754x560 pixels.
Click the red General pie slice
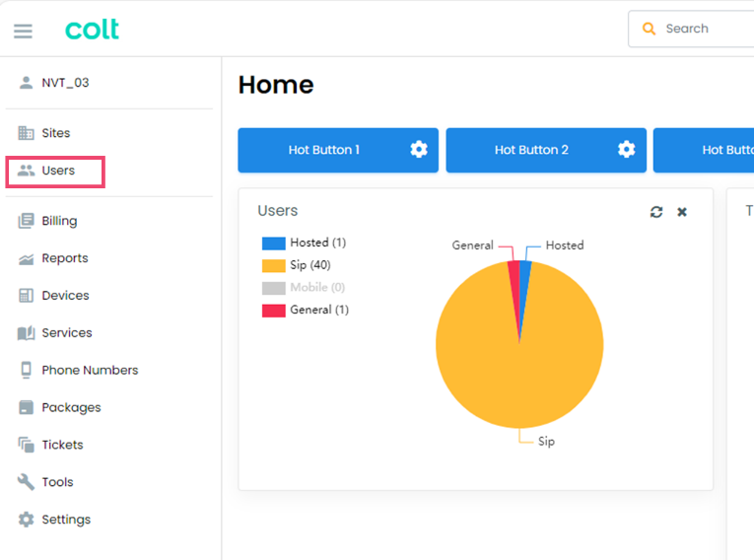(514, 281)
